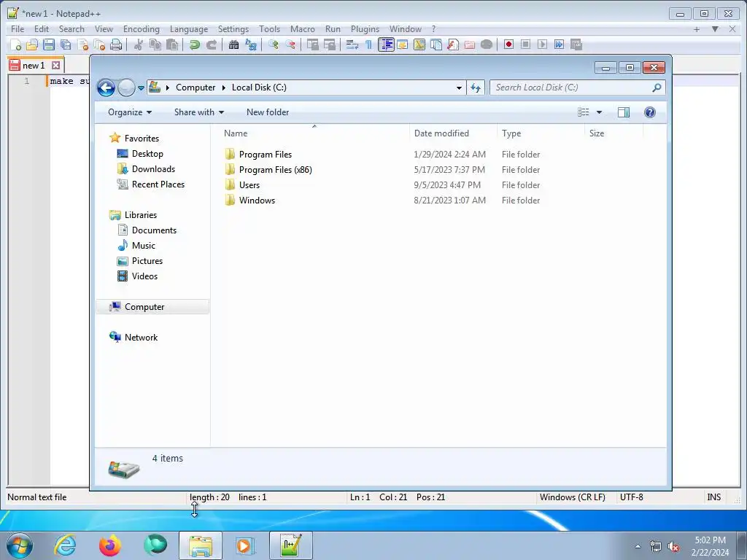Click the Type column header

tap(541, 133)
